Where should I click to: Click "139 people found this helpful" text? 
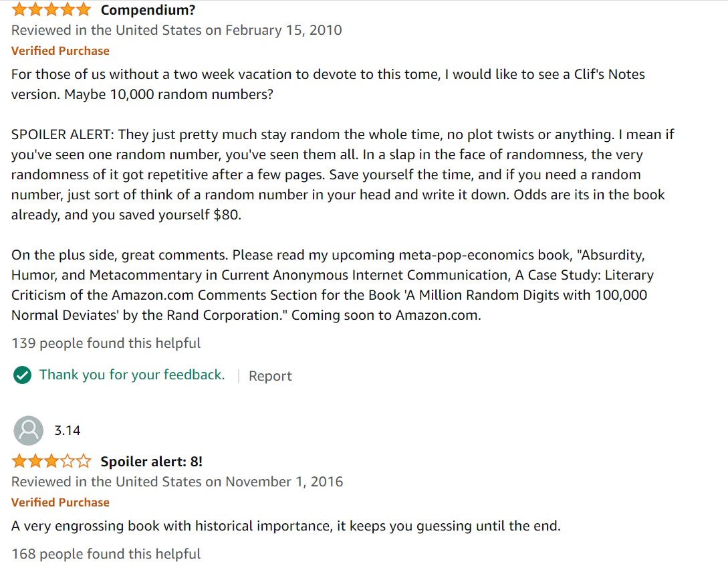coord(106,343)
